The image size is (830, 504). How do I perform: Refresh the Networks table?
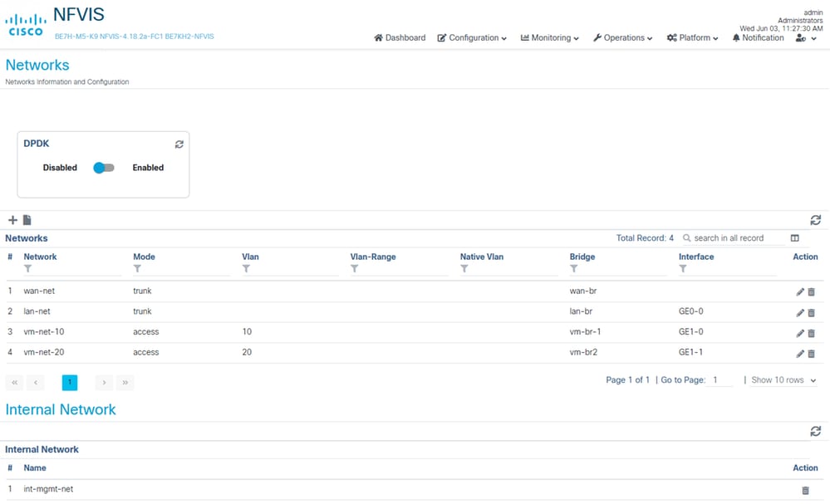(x=816, y=220)
